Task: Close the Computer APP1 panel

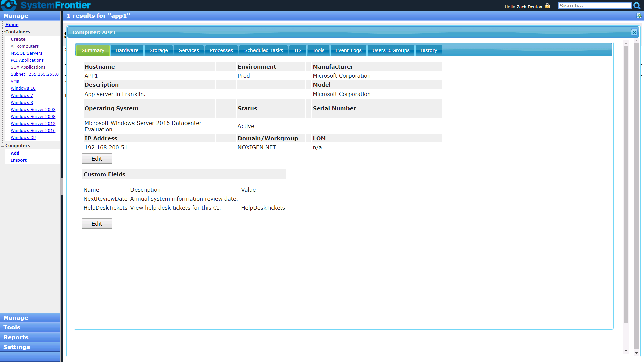Action: point(634,32)
